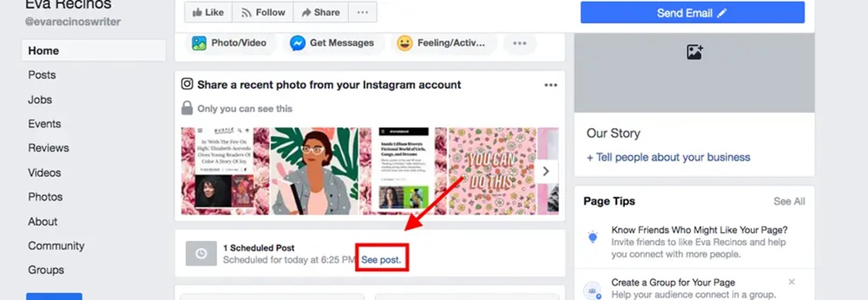Open more page actions ellipsis menu
Viewport: 868px width, 300px height.
pyautogui.click(x=362, y=12)
